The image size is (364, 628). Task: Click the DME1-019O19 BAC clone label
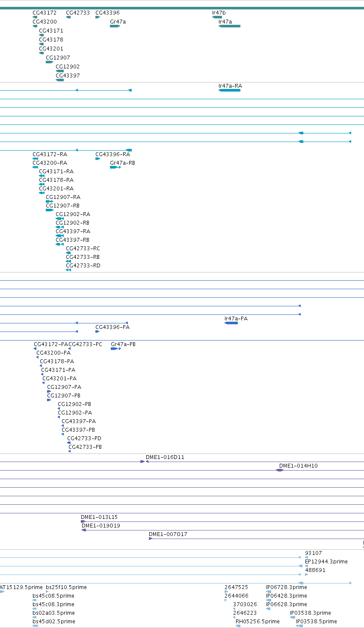coord(101,526)
